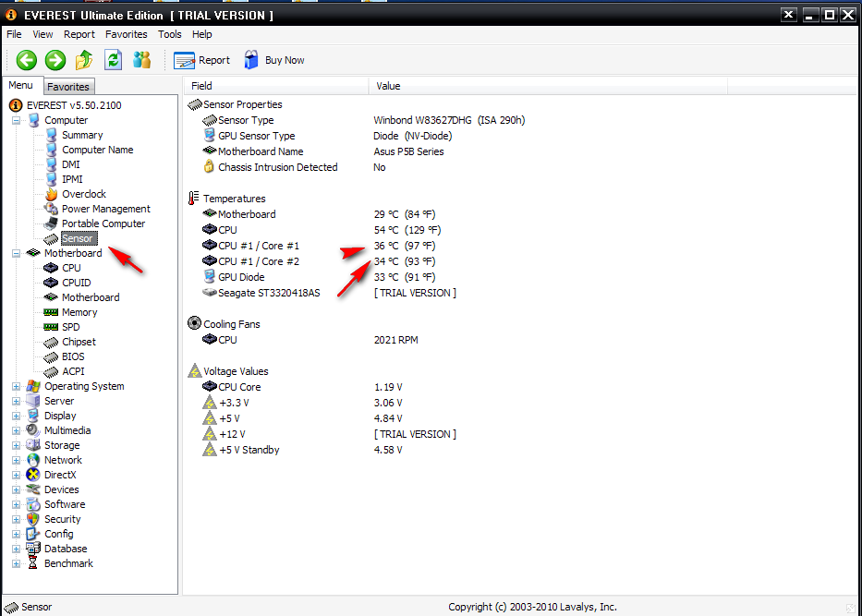Click the Network globe icon
This screenshot has height=616, width=862.
(33, 461)
